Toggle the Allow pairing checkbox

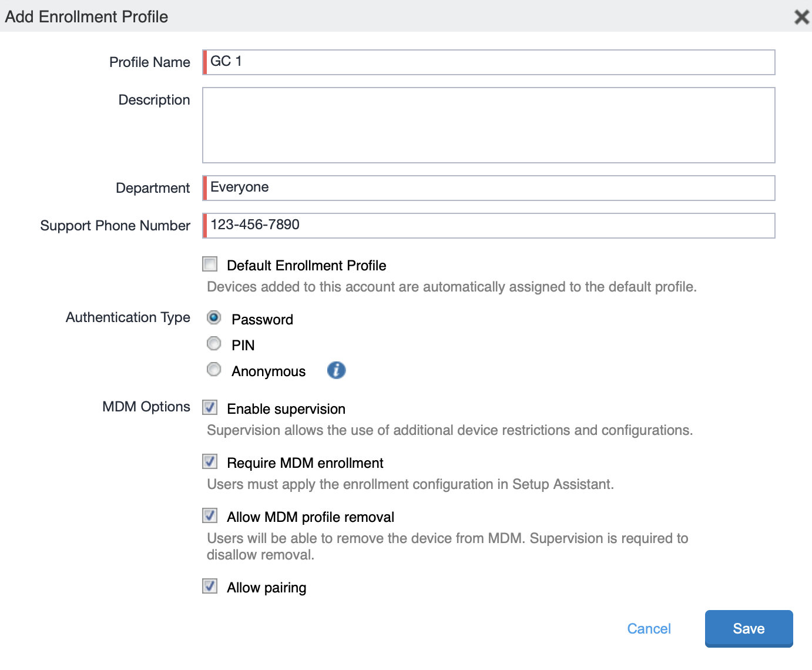coord(210,586)
